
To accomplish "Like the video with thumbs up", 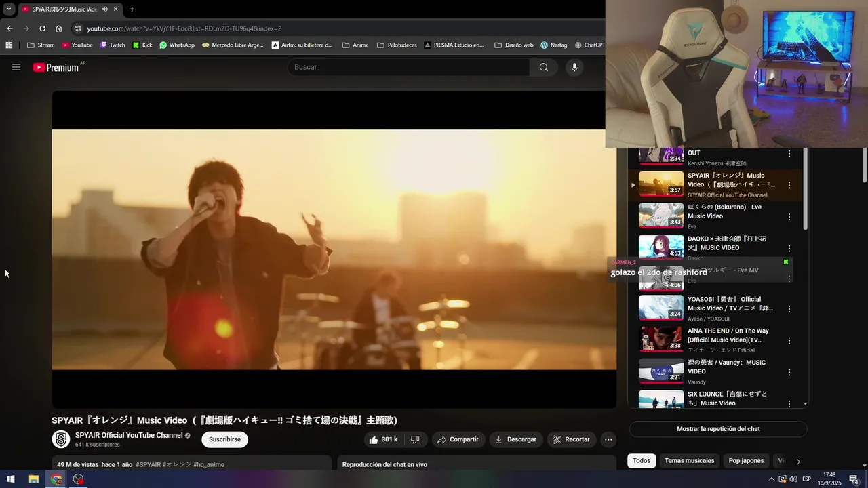I will pyautogui.click(x=383, y=439).
